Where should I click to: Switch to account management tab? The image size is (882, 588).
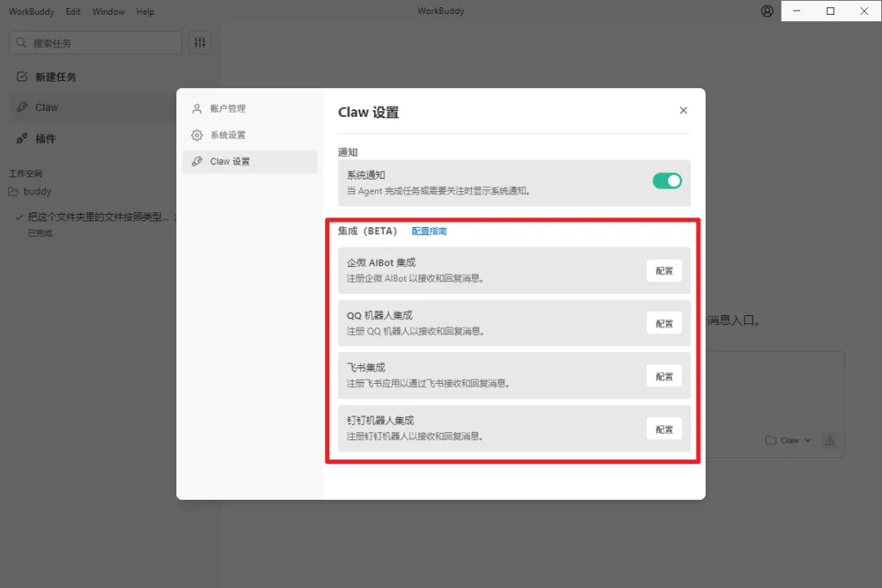(228, 109)
